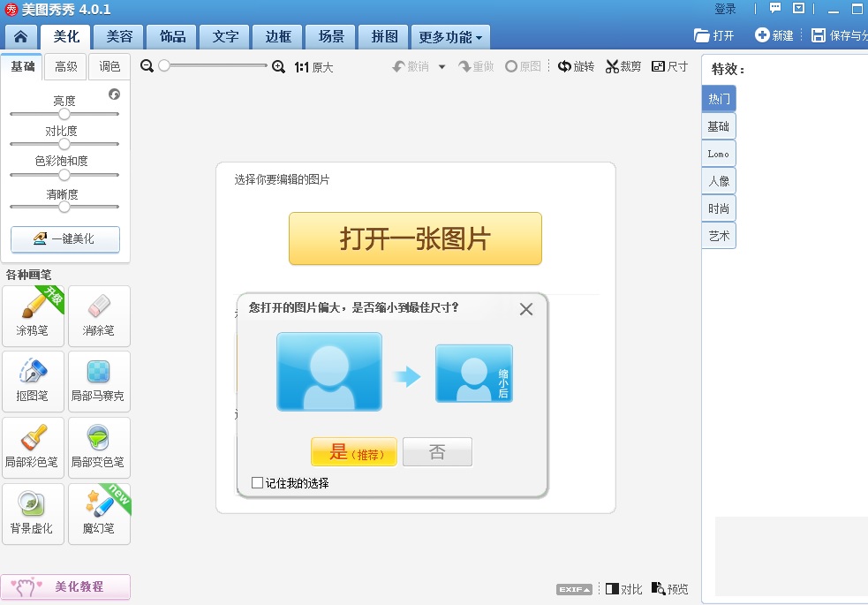The height and width of the screenshot is (605, 868).
Task: Select the 涂鸦笔 doodle brush tool
Action: click(34, 315)
